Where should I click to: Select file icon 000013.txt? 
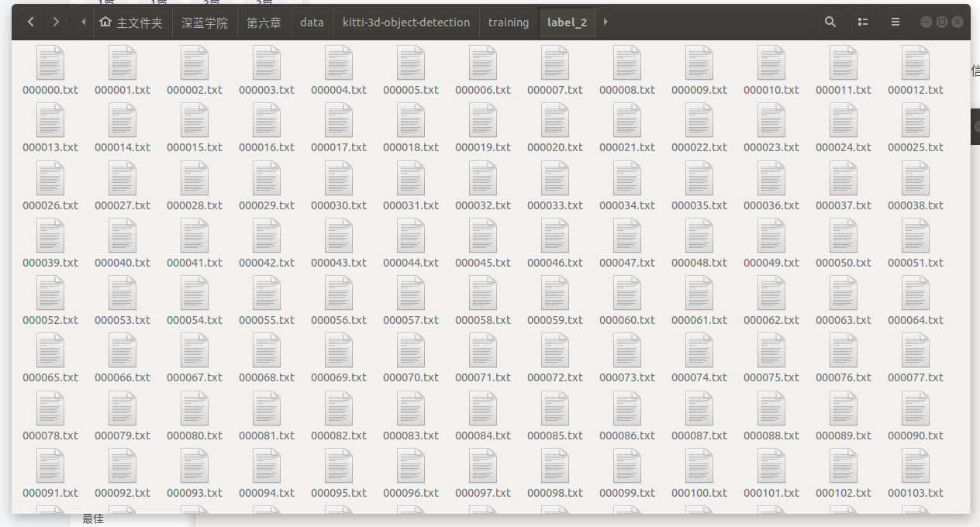50,120
